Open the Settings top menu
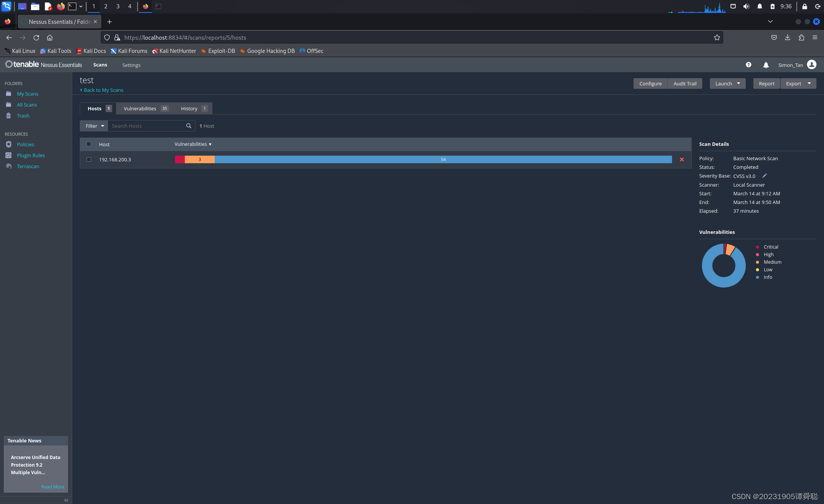The height and width of the screenshot is (504, 824). [x=131, y=65]
